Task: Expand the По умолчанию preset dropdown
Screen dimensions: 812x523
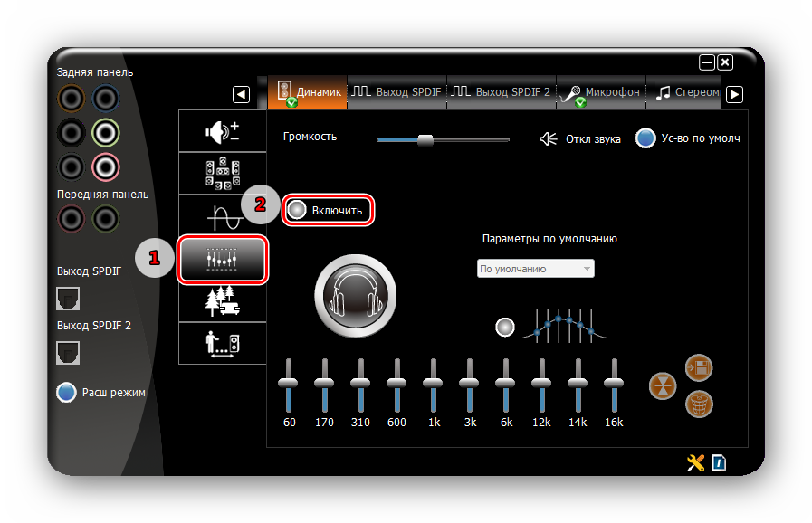Action: coord(535,269)
